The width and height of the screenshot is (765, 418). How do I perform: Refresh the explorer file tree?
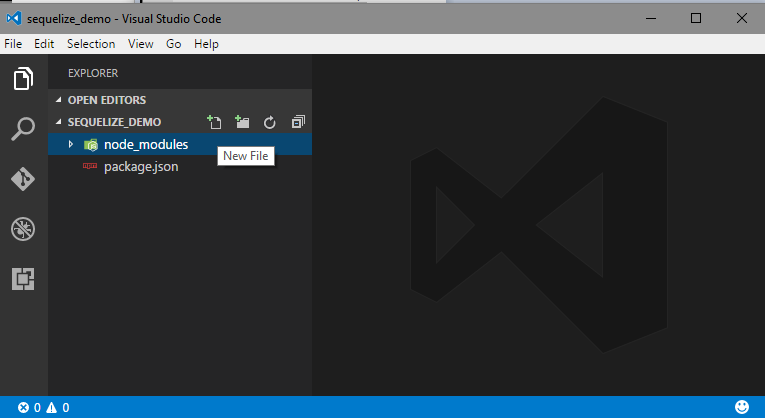(x=270, y=122)
